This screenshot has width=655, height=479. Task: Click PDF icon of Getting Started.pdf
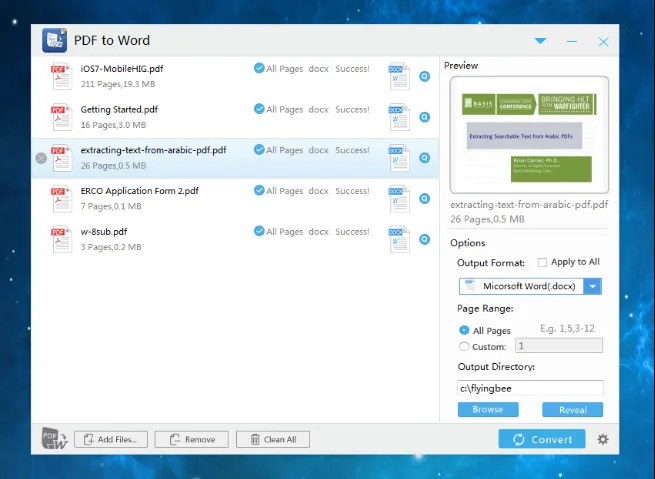pos(61,117)
